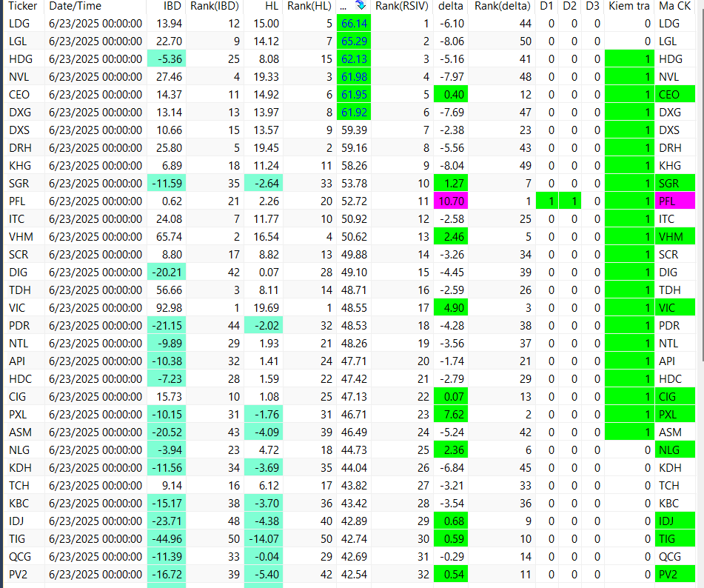Click Kiem tra value 1 for ASM row
The image size is (704, 588).
(629, 432)
